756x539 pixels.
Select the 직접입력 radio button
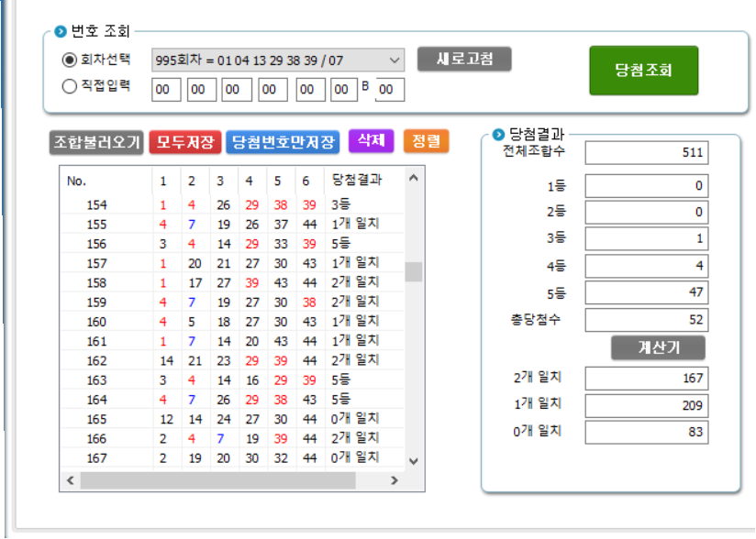[x=69, y=87]
